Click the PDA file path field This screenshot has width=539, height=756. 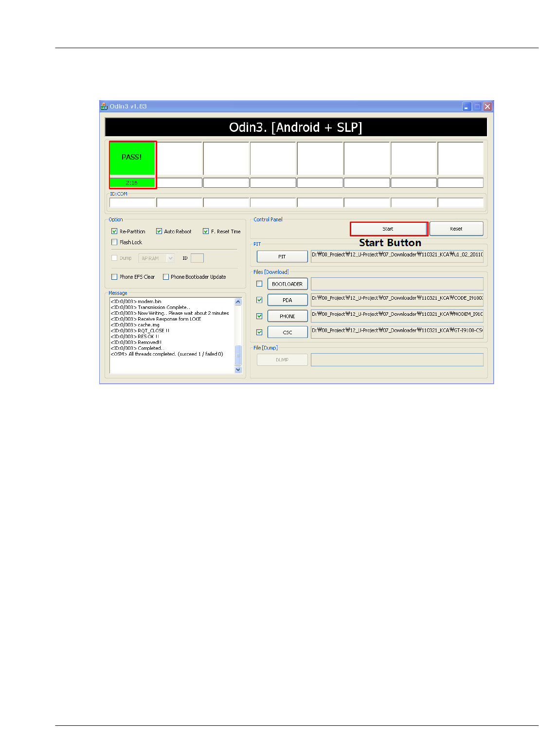pyautogui.click(x=397, y=300)
